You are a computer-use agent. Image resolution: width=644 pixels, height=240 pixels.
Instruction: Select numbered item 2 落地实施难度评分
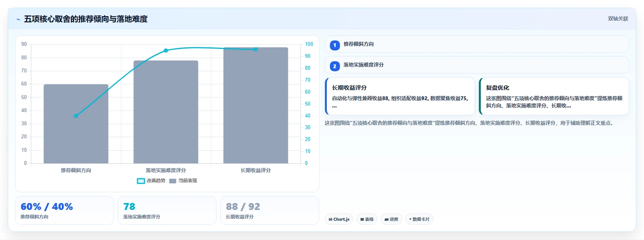(477, 65)
